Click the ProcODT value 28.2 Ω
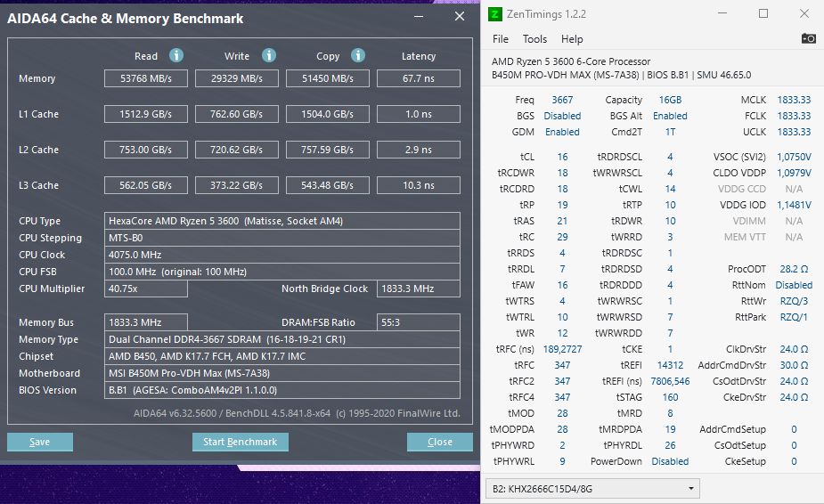The image size is (824, 504). pyautogui.click(x=794, y=269)
